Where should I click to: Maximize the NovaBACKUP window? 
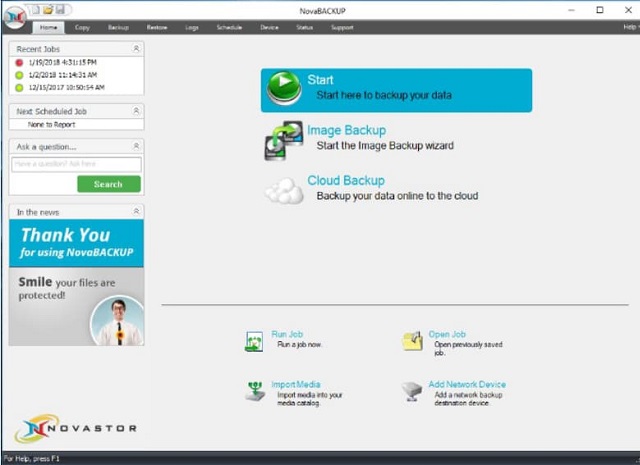click(600, 10)
